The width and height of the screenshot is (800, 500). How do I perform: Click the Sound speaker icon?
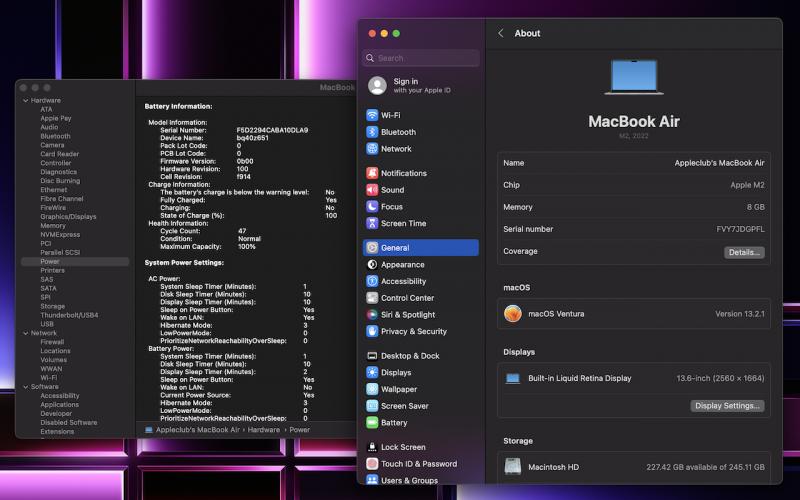372,190
